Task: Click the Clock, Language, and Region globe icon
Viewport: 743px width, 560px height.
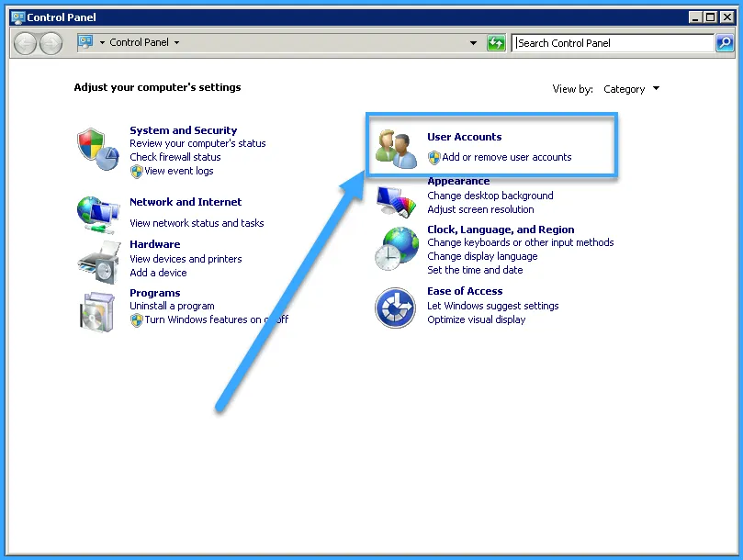Action: point(396,250)
